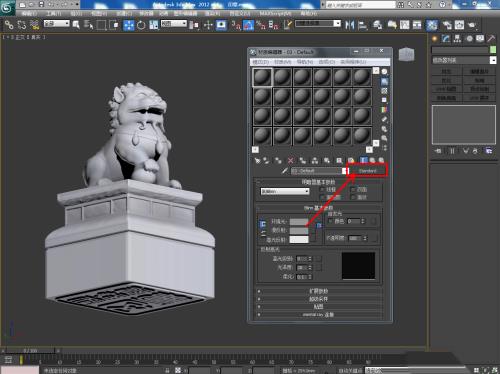
Task: Select the Move tool in the main toolbar
Action: [x=129, y=25]
